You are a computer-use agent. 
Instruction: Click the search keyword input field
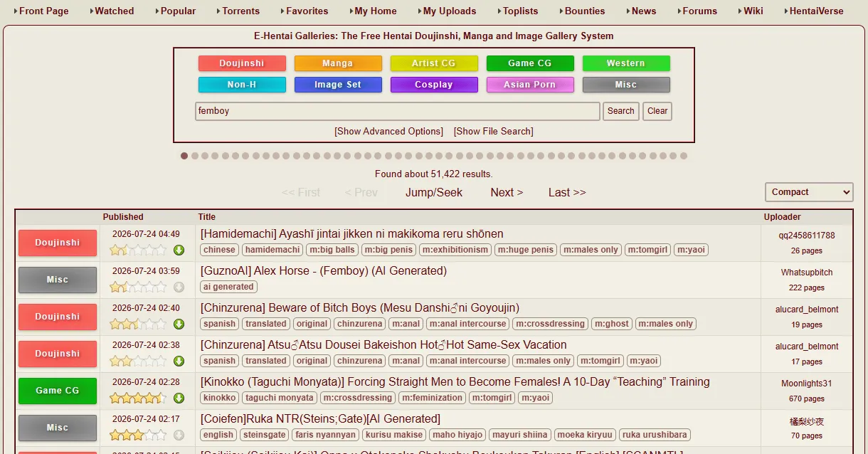(398, 111)
